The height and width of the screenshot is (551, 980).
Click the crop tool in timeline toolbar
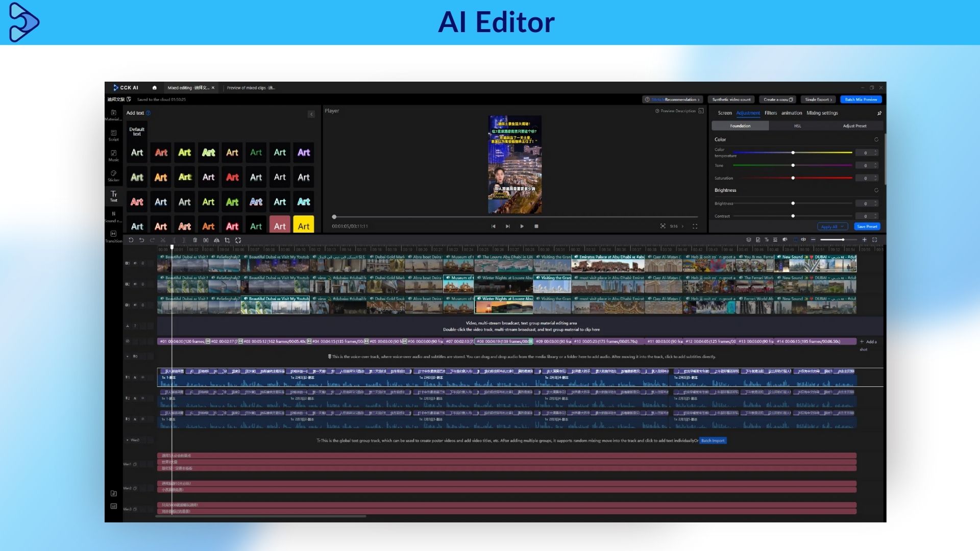[x=227, y=240]
